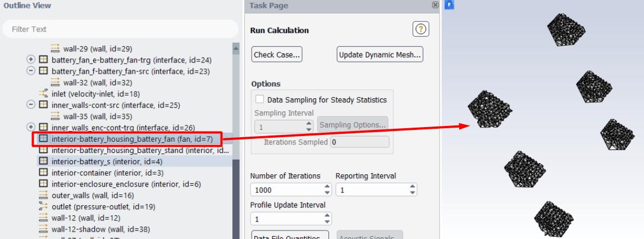The width and height of the screenshot is (644, 239).
Task: Click the outline view scrollbar thumb
Action: click(x=236, y=200)
